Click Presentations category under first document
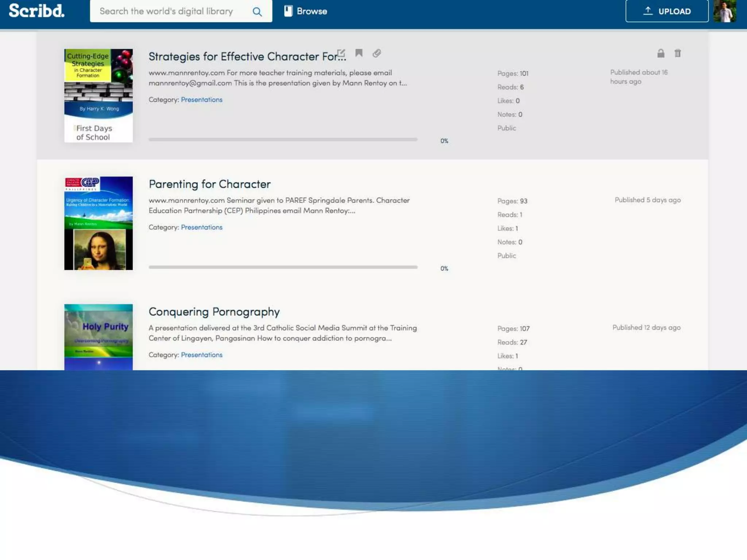The height and width of the screenshot is (560, 747). 201,100
